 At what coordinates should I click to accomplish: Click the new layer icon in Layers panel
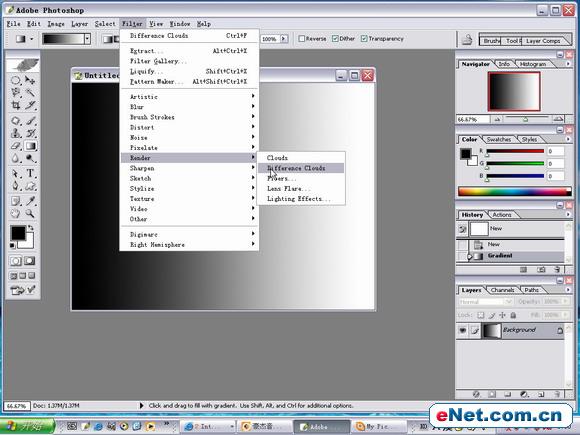pos(541,394)
